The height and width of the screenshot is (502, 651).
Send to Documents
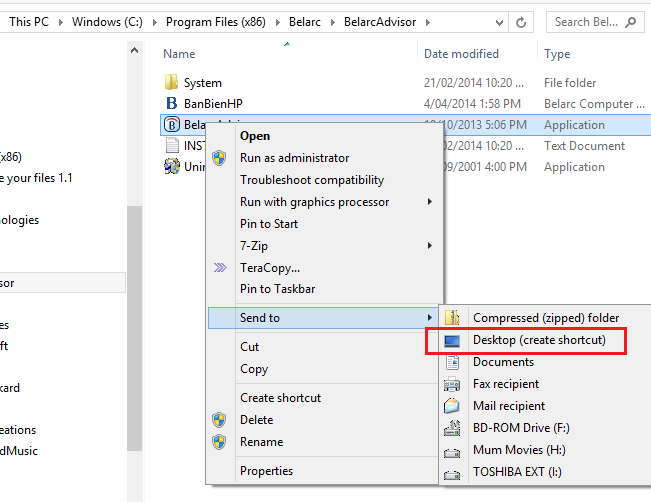503,362
